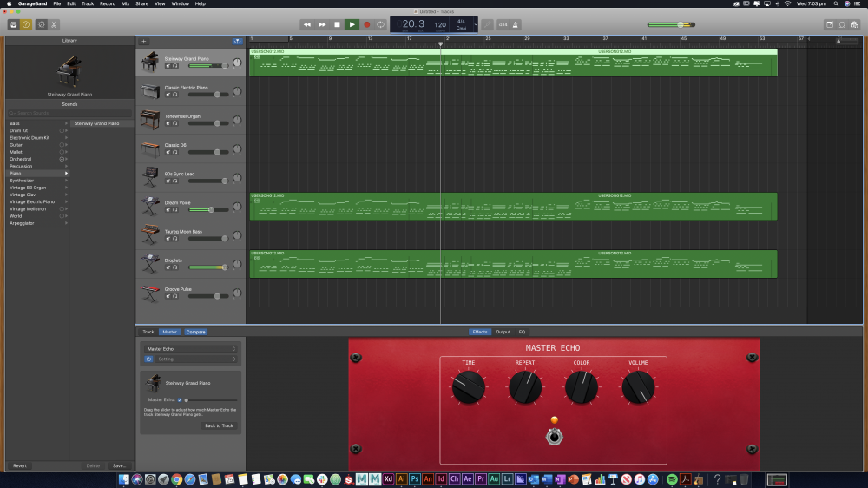Image resolution: width=868 pixels, height=488 pixels.
Task: Click the green Play button
Action: click(x=352, y=24)
